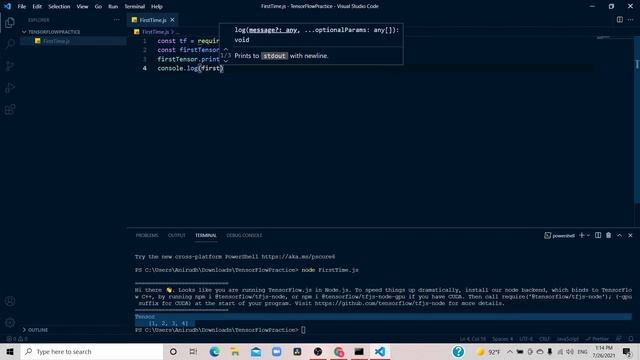Open the taskbar clock showing 1:14 PM
The image size is (640, 360).
coord(604,351)
